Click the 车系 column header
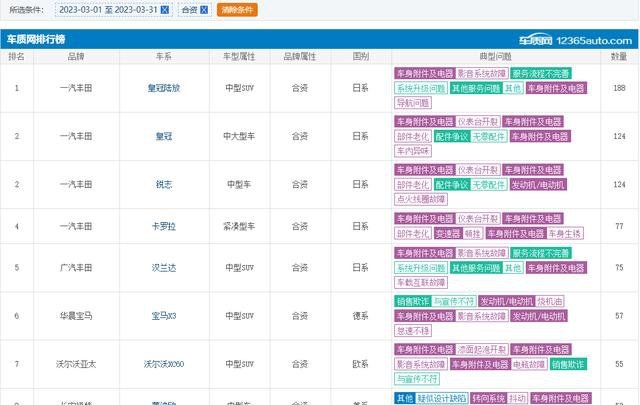 [164, 56]
